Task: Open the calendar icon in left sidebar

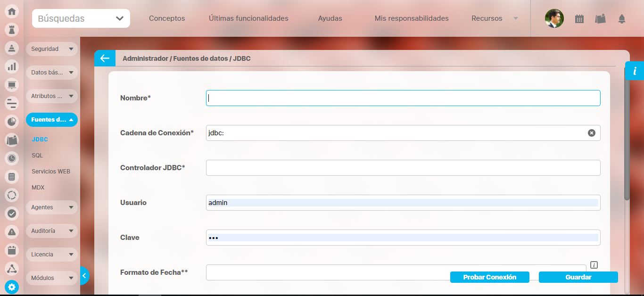Action: [12, 250]
